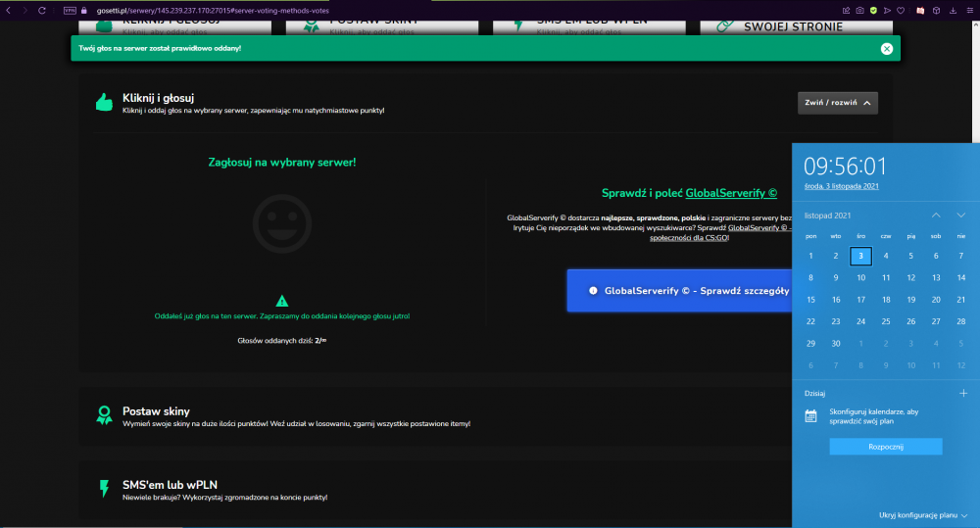Screen dimensions: 980x528
Task: Reload the page with the refresh icon
Action: tap(42, 10)
